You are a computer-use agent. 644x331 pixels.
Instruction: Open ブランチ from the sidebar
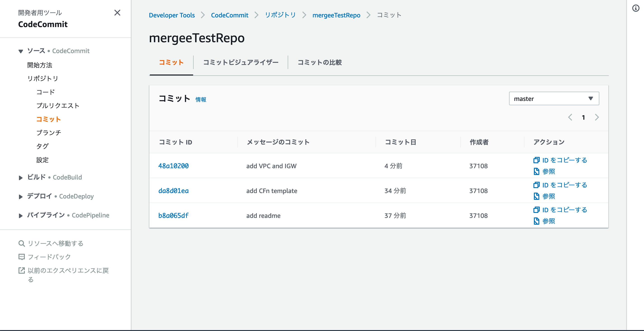click(49, 133)
